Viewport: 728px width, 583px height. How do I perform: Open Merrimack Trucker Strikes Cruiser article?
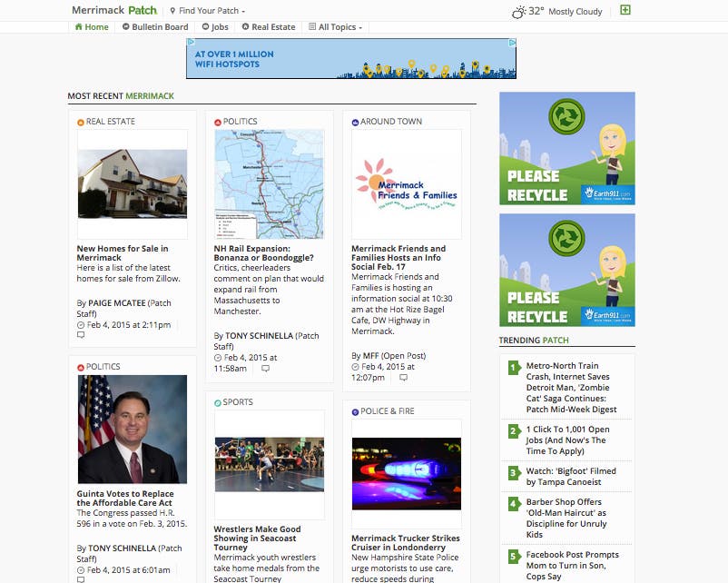tap(406, 543)
